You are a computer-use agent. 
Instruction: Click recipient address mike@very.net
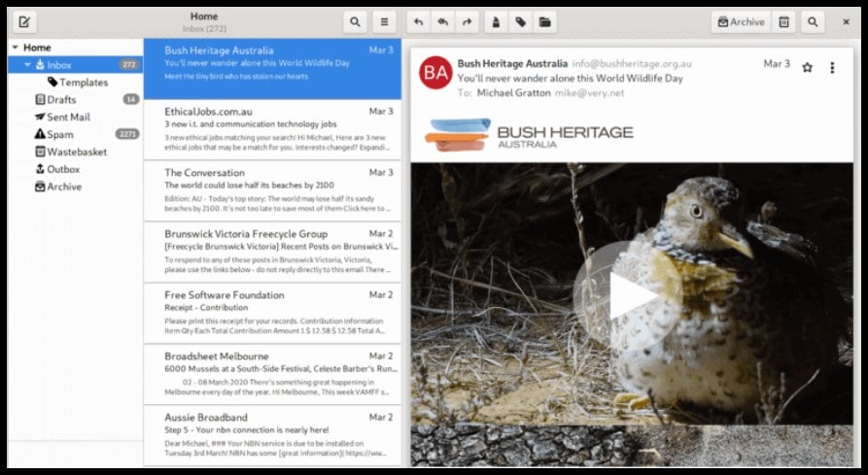click(589, 93)
